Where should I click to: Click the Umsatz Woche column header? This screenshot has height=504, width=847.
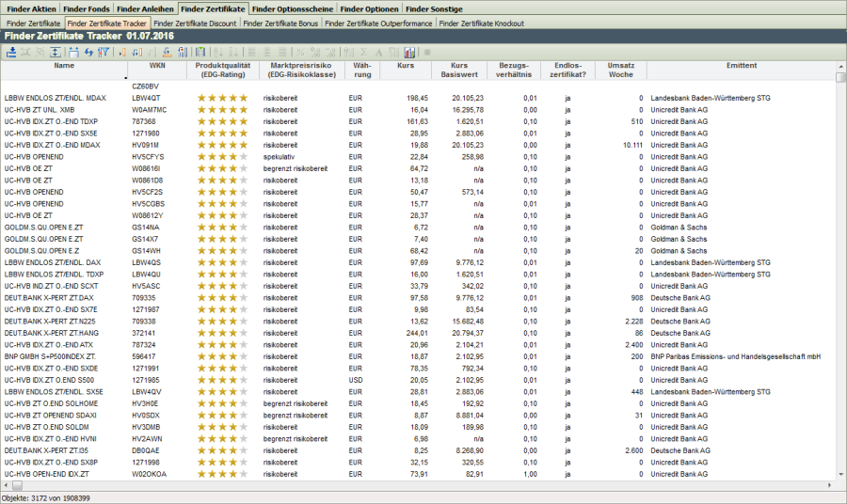tap(621, 70)
